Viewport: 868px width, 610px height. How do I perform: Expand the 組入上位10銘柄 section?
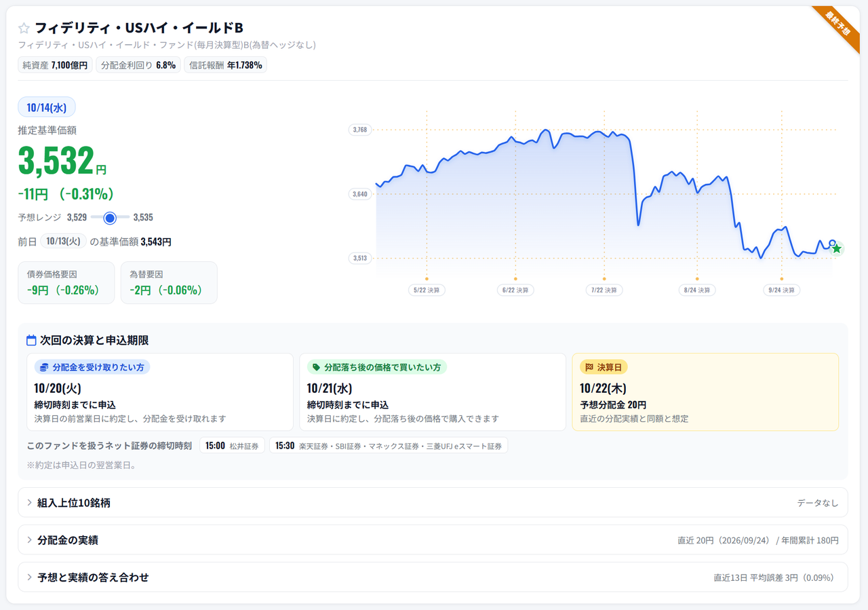pos(433,503)
